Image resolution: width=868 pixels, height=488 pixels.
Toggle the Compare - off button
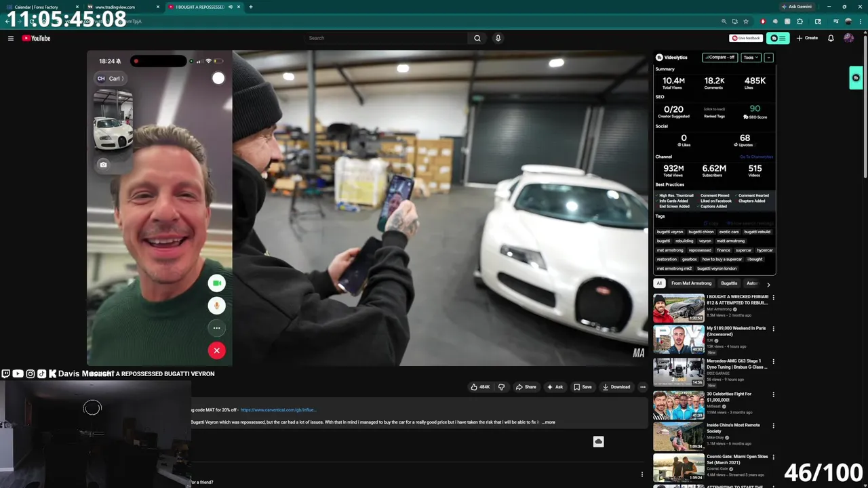720,58
